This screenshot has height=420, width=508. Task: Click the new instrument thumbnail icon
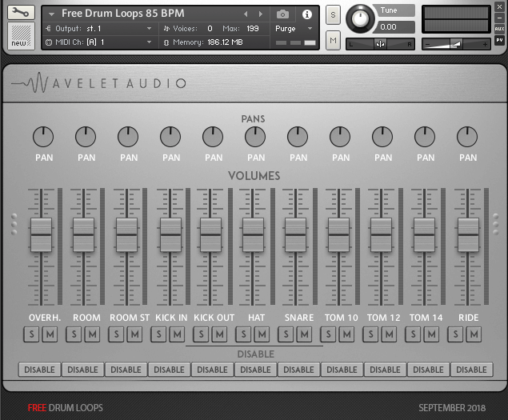(21, 36)
